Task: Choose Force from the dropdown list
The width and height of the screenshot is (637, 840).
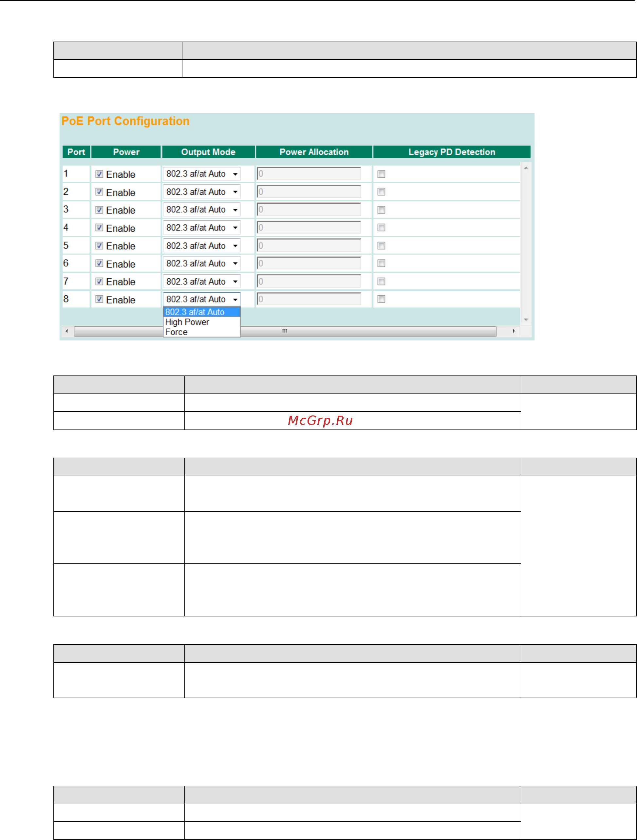Action: tap(202, 332)
